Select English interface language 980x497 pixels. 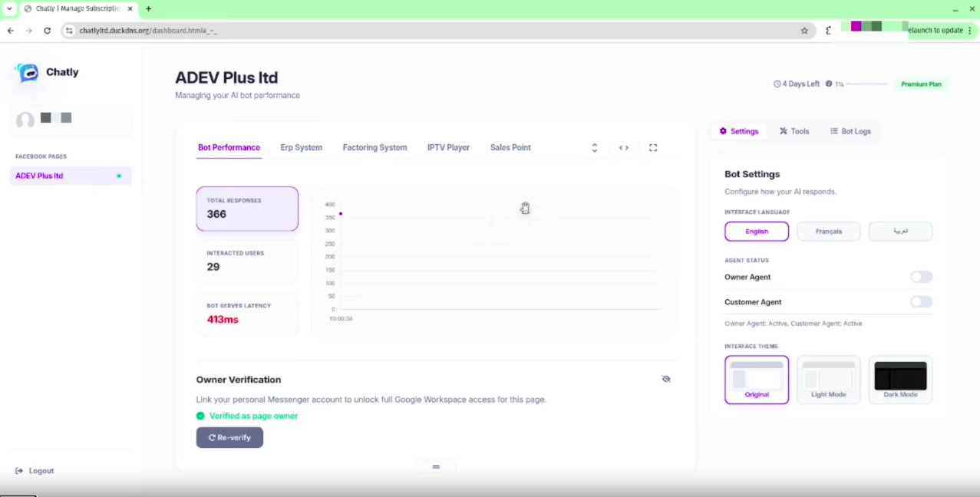click(x=757, y=232)
